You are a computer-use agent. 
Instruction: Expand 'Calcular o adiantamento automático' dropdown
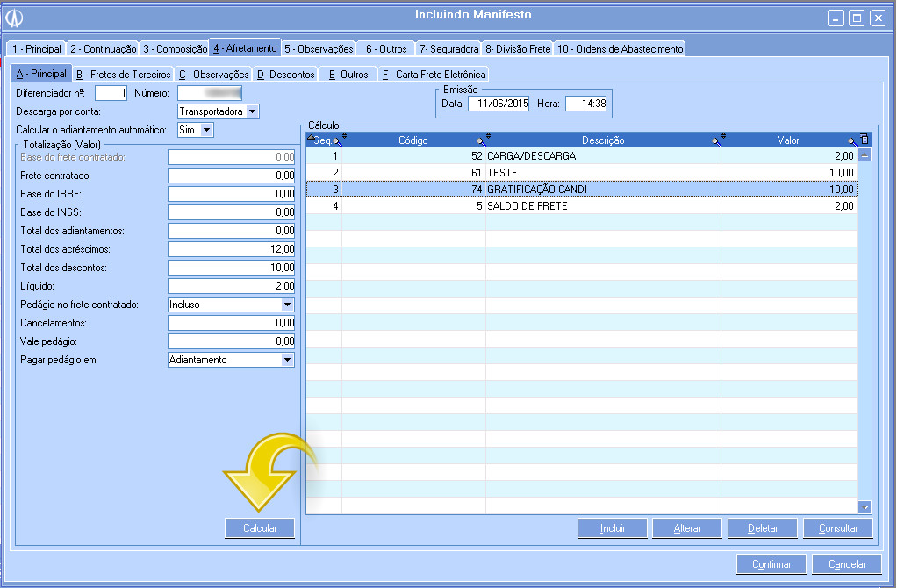tap(206, 130)
